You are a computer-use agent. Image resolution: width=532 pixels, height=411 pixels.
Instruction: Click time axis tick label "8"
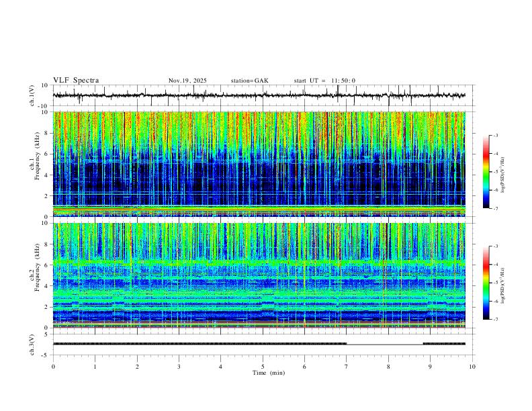(388, 367)
